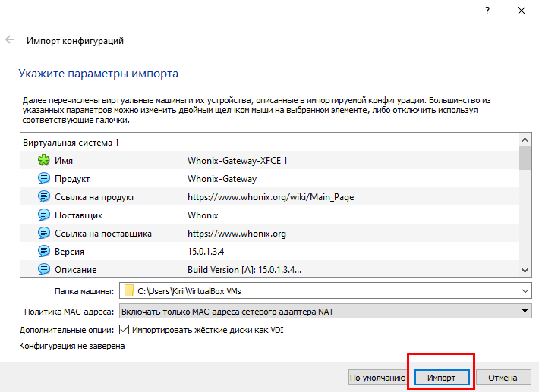Open the Папка машины folder dropdown
The width and height of the screenshot is (539, 392).
(x=525, y=291)
